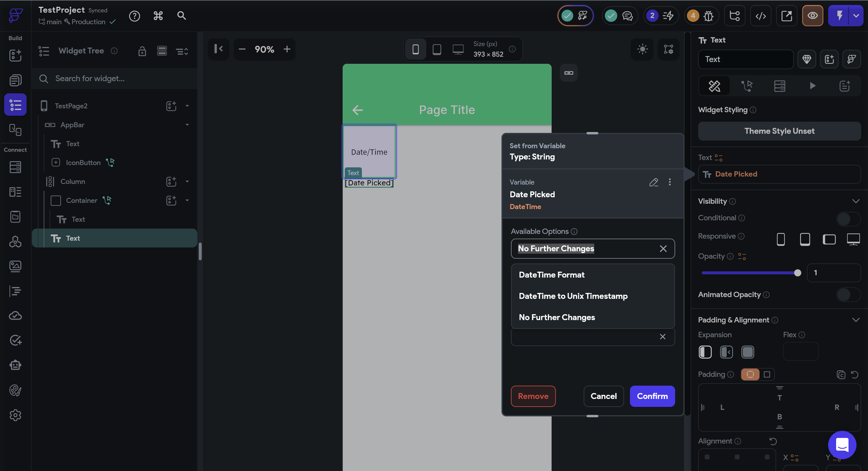The image size is (868, 471).
Task: Toggle light mode on the canvas
Action: (642, 49)
